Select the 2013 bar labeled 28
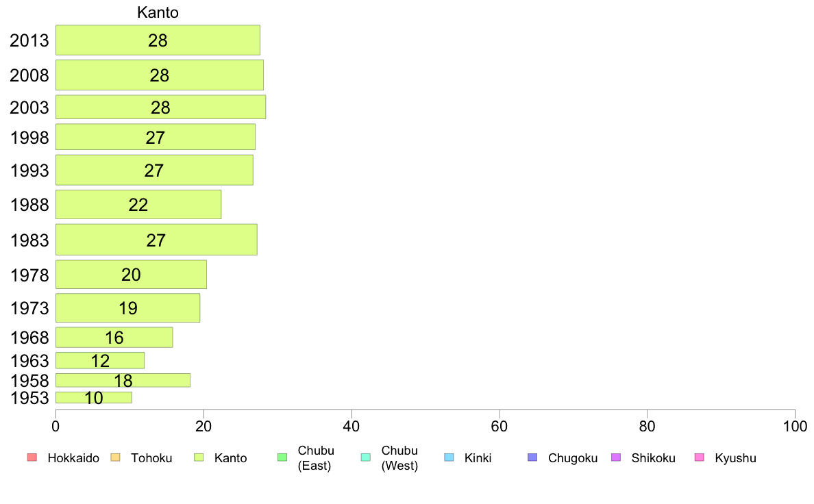814x504 pixels. [x=158, y=40]
